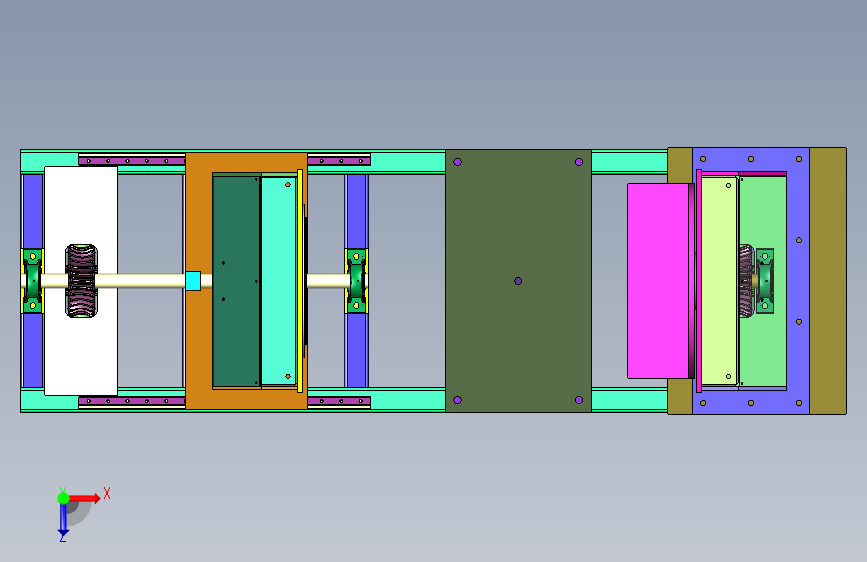Click the red X axis arrow of the triad
The width and height of the screenshot is (867, 562).
pos(86,498)
